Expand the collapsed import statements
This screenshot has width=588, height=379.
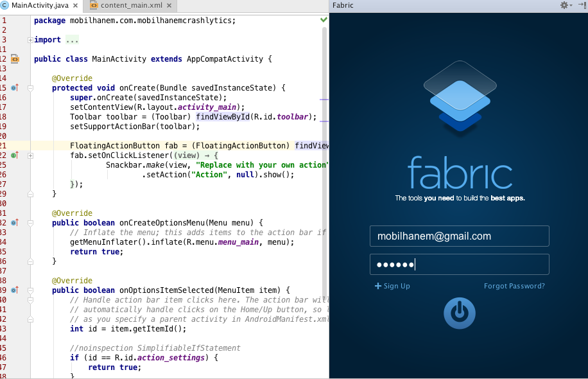pos(30,40)
